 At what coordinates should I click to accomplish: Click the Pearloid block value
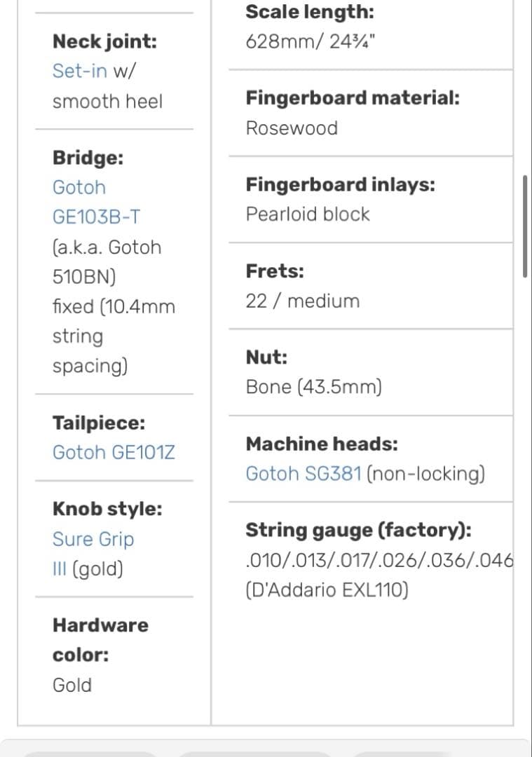click(307, 214)
